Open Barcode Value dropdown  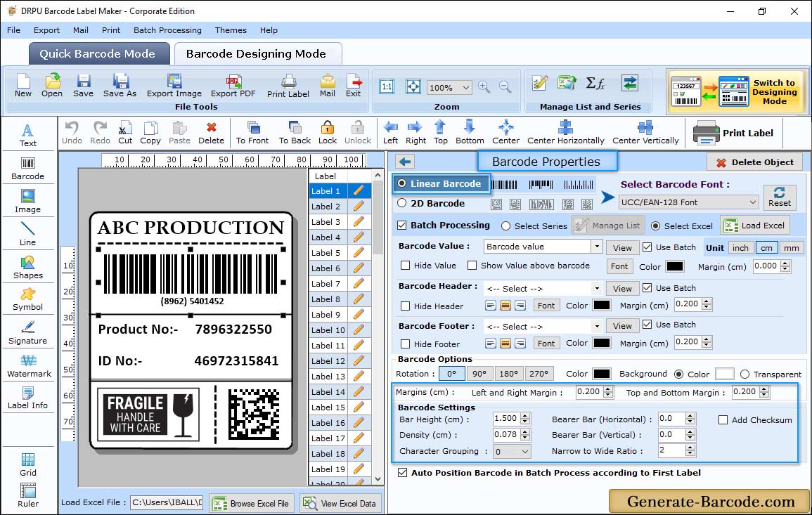coord(597,247)
